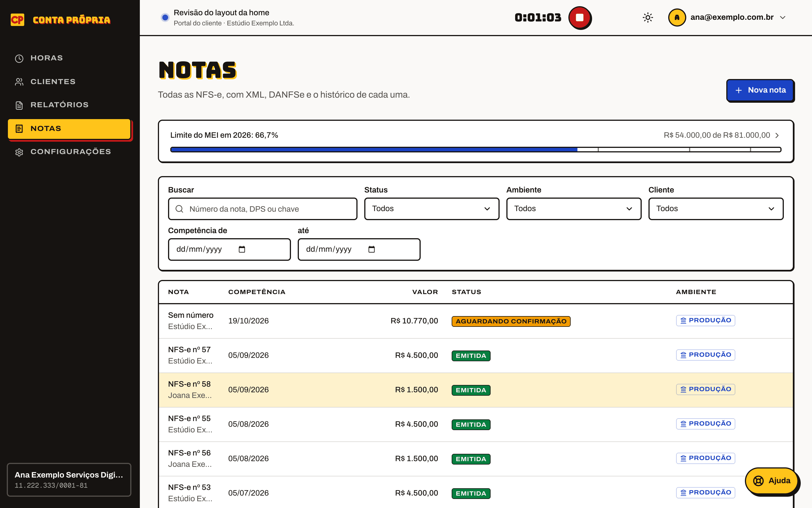This screenshot has height=508, width=812.
Task: Click Produção badge for NFS-e nº 58
Action: point(705,389)
